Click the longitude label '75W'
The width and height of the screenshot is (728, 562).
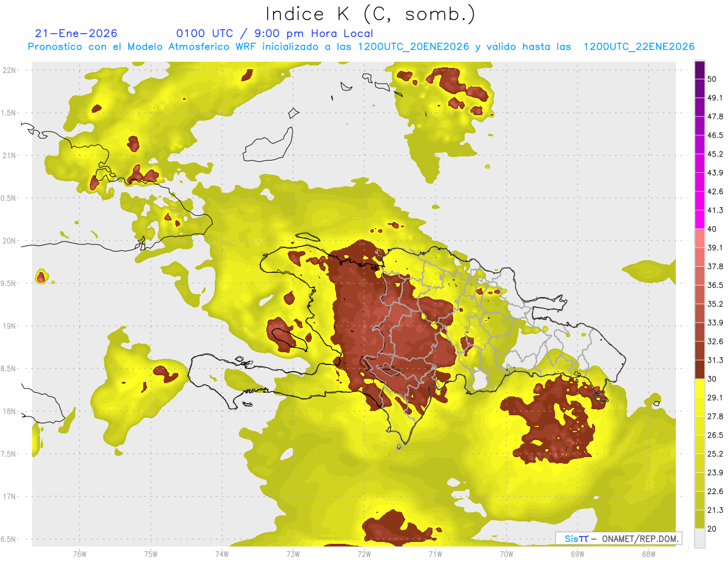[151, 554]
